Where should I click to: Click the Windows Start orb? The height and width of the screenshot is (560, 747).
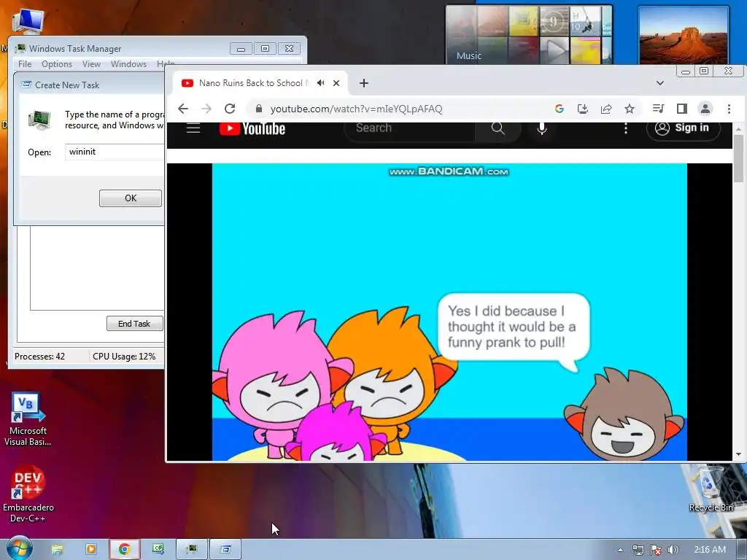pos(19,548)
